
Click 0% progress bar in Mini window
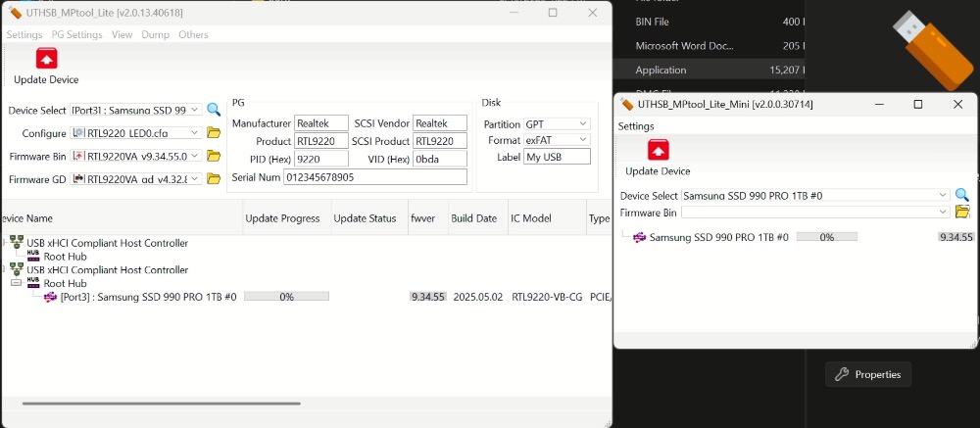click(x=827, y=237)
